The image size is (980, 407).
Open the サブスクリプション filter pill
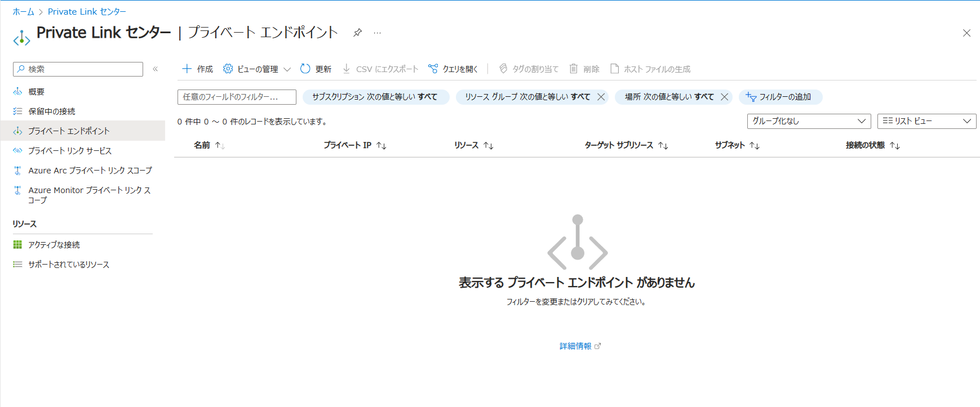(x=375, y=97)
